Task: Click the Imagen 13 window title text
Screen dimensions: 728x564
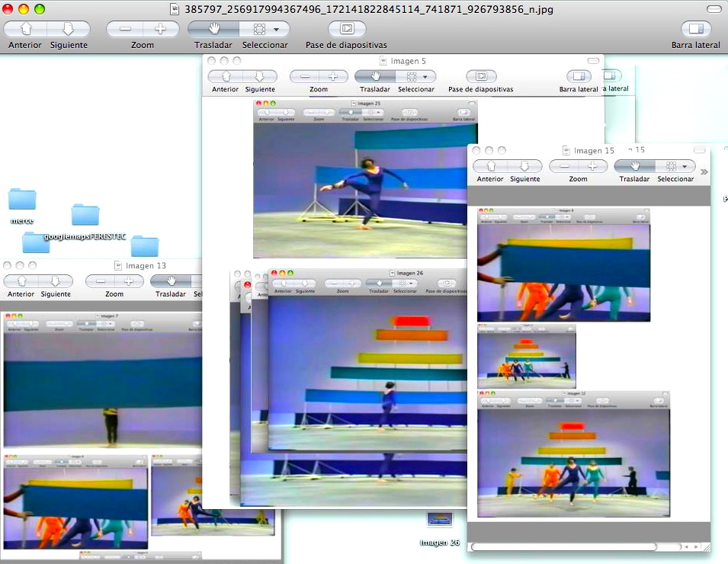Action: pyautogui.click(x=146, y=265)
